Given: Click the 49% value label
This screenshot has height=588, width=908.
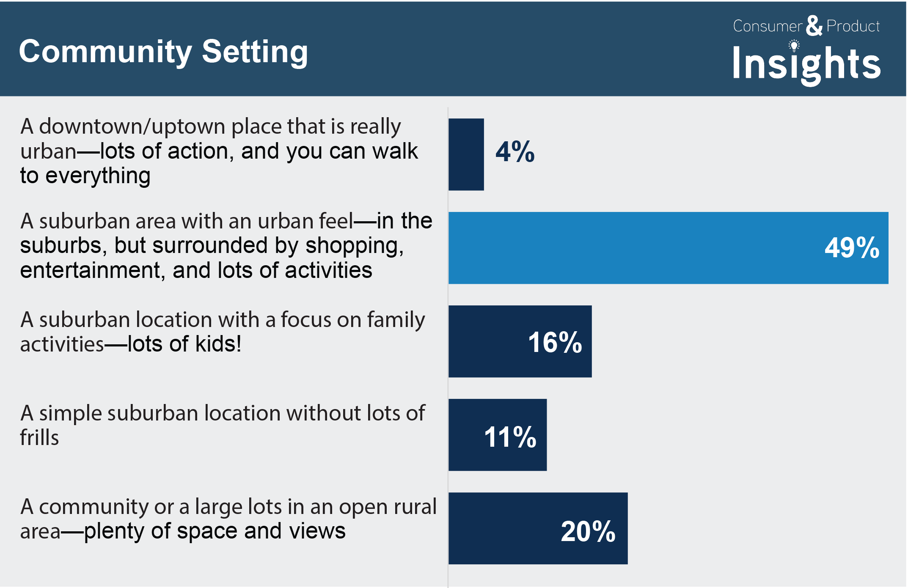Looking at the screenshot, I should pos(852,248).
